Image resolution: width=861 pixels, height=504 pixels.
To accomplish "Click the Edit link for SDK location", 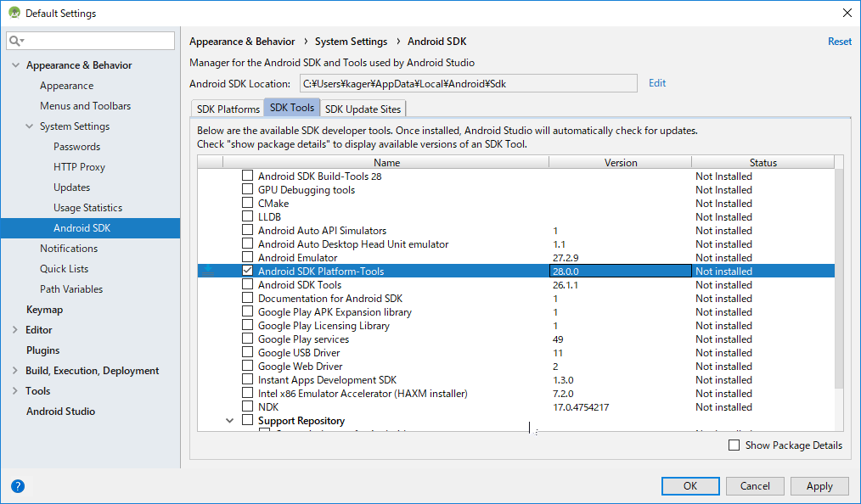I will [x=657, y=83].
